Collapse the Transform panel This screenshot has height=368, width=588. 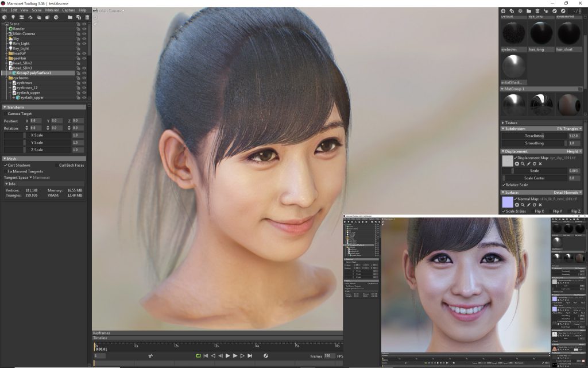5,108
